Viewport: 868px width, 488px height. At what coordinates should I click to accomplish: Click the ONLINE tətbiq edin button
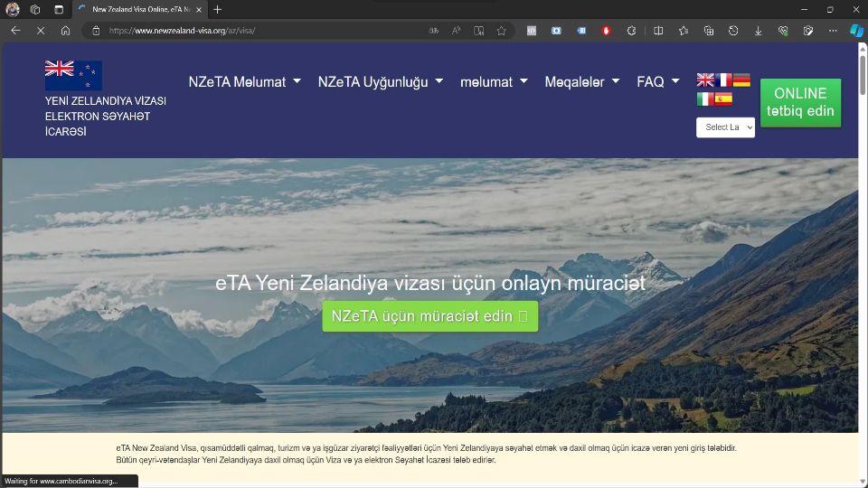tap(800, 102)
